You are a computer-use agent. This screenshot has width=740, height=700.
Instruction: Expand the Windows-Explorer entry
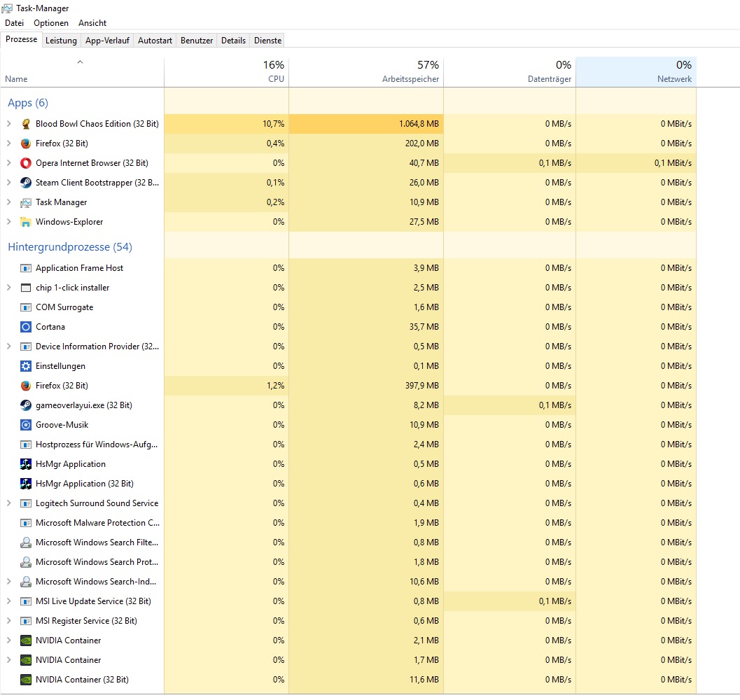[8, 222]
